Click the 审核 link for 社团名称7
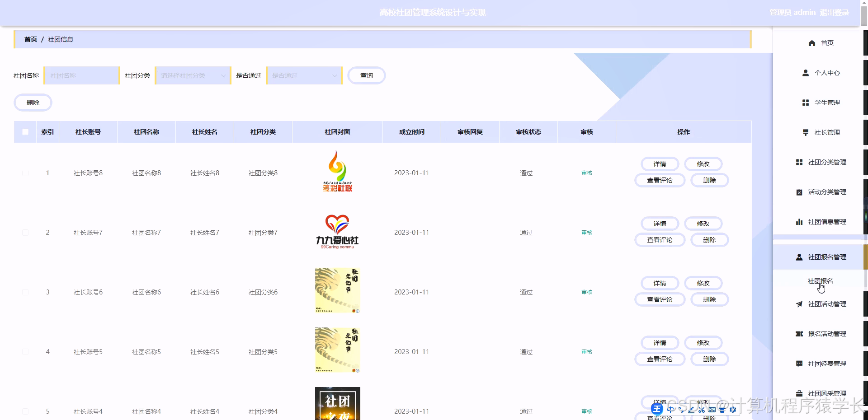The image size is (868, 420). point(587,233)
